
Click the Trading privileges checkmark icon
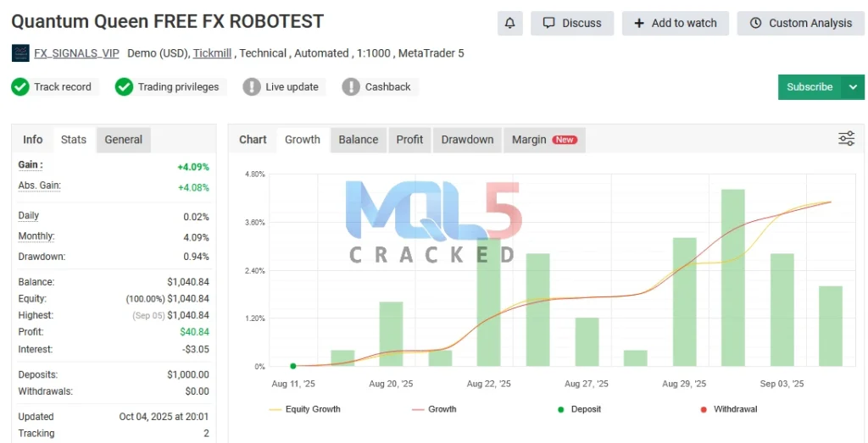click(x=125, y=86)
